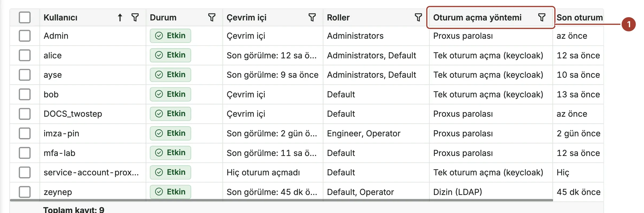
Task: Click the Etkin badge in bob's row
Action: click(x=170, y=94)
